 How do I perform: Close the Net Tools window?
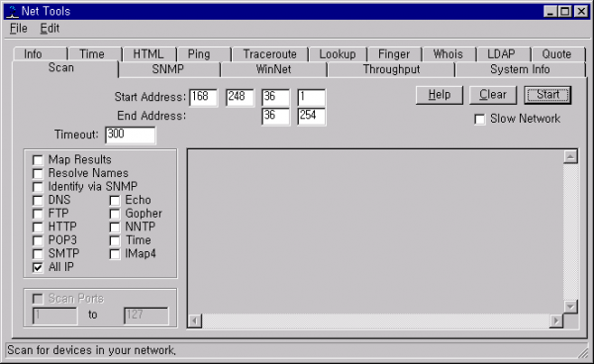[x=581, y=12]
